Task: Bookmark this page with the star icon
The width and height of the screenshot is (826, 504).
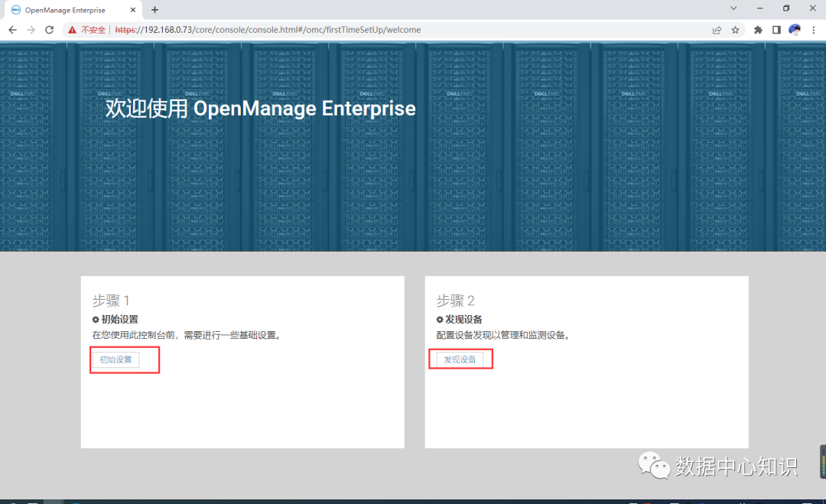Action: click(736, 30)
